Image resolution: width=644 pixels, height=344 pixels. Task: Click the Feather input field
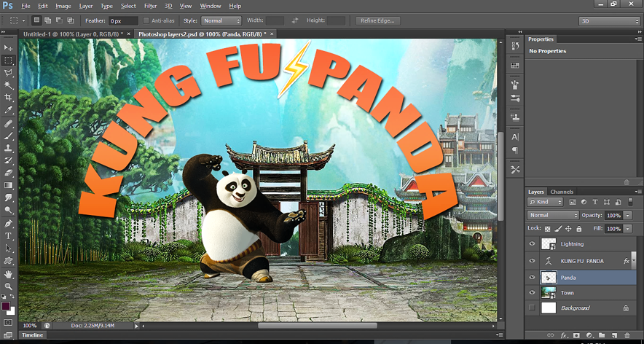pyautogui.click(x=123, y=20)
